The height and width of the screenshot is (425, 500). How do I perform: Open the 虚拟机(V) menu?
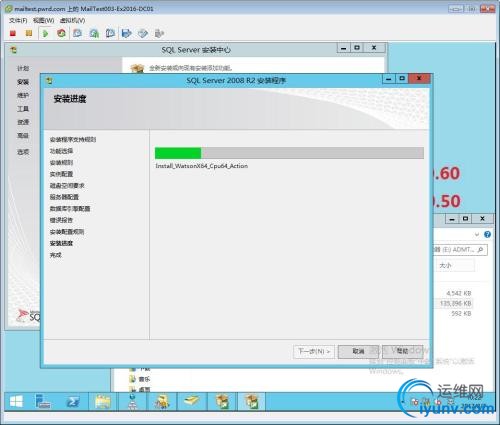tap(72, 21)
